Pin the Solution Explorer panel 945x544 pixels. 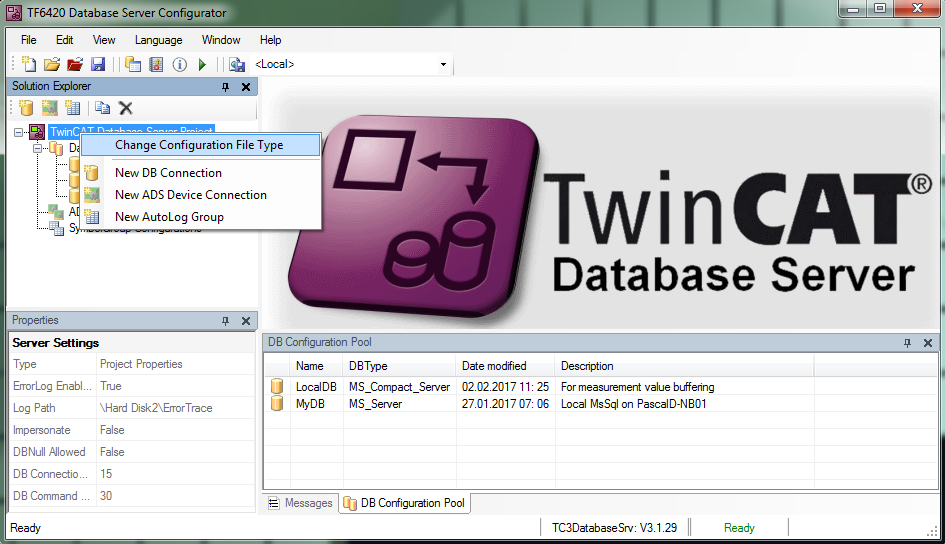225,87
